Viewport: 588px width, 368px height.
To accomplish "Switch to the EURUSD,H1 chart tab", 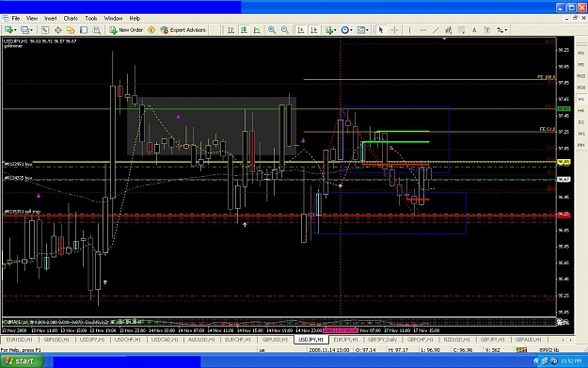I will point(20,340).
